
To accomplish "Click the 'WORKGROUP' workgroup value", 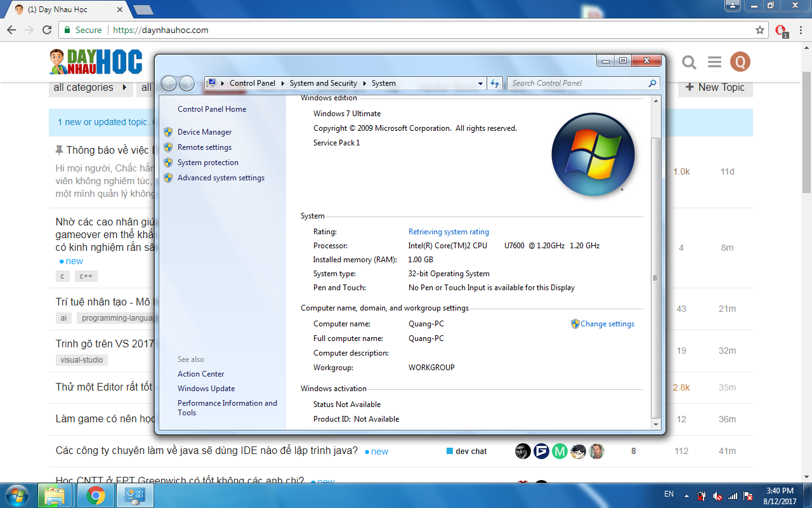I will (431, 368).
